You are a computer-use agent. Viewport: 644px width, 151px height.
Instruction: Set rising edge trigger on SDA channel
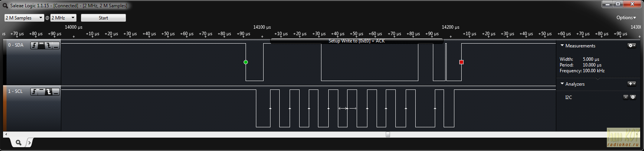tap(34, 45)
